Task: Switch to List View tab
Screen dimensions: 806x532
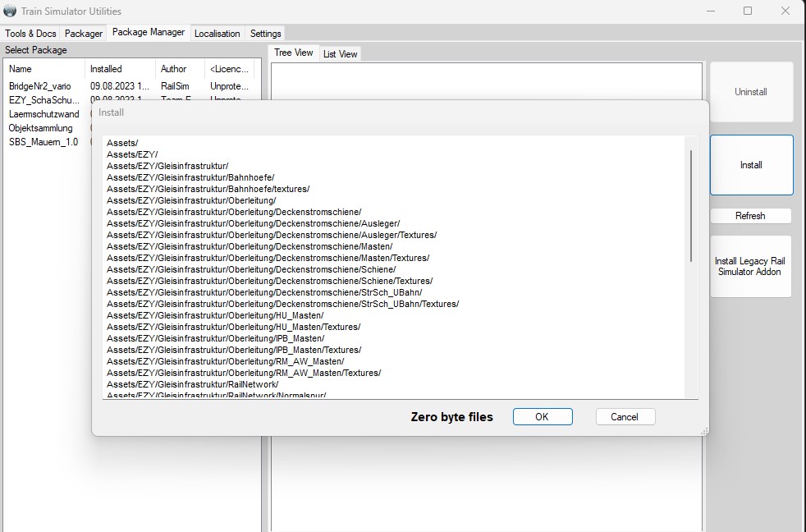Action: [x=340, y=54]
